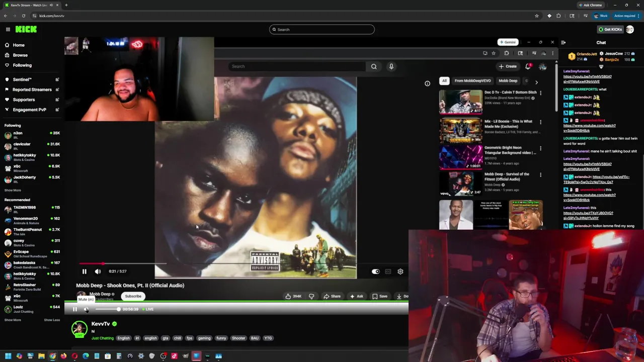This screenshot has width=644, height=362.
Task: Collapse with Show Less in Recommended
Action: click(x=52, y=320)
